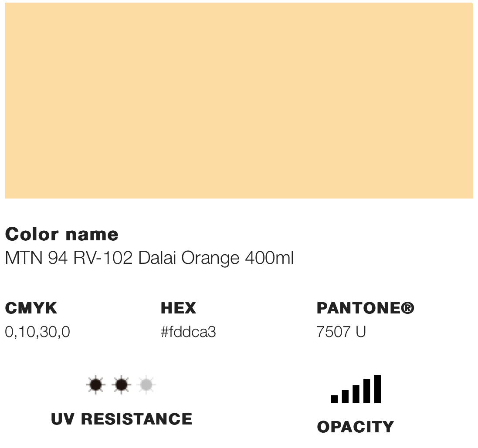Screen dimensions: 478x448
Task: Click the fourth opacity bar
Action: (366, 391)
